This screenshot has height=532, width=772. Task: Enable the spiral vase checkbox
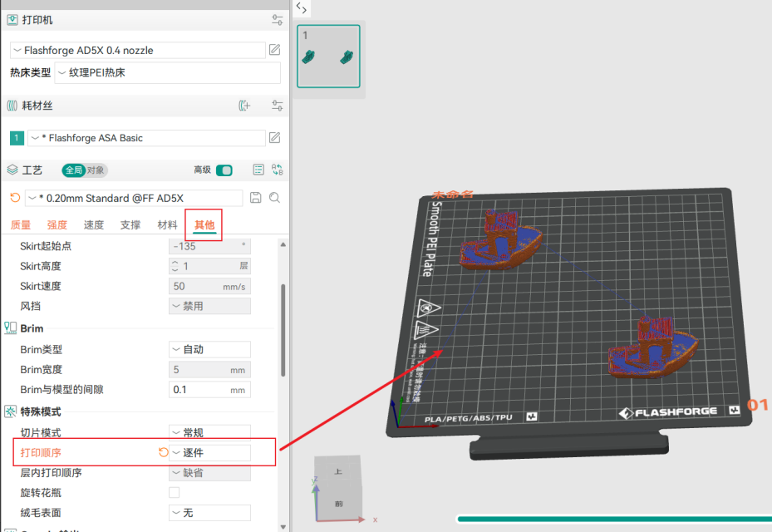pos(175,493)
